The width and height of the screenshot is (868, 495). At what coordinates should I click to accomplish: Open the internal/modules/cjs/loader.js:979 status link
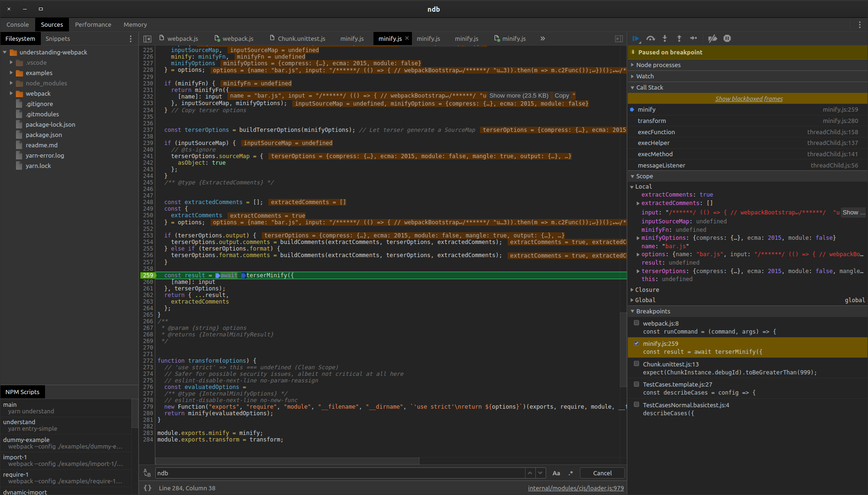coord(576,488)
